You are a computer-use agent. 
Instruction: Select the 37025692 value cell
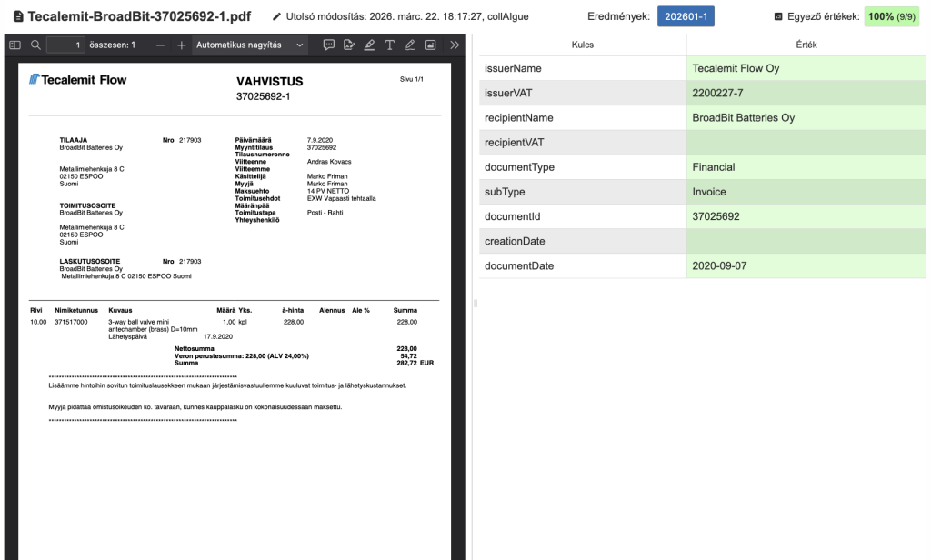pos(806,216)
